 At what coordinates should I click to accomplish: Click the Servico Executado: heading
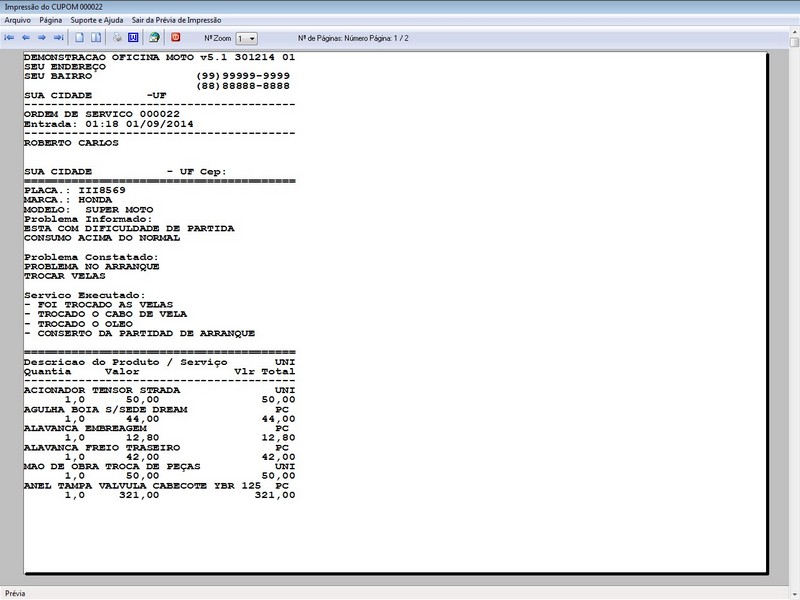click(x=85, y=295)
